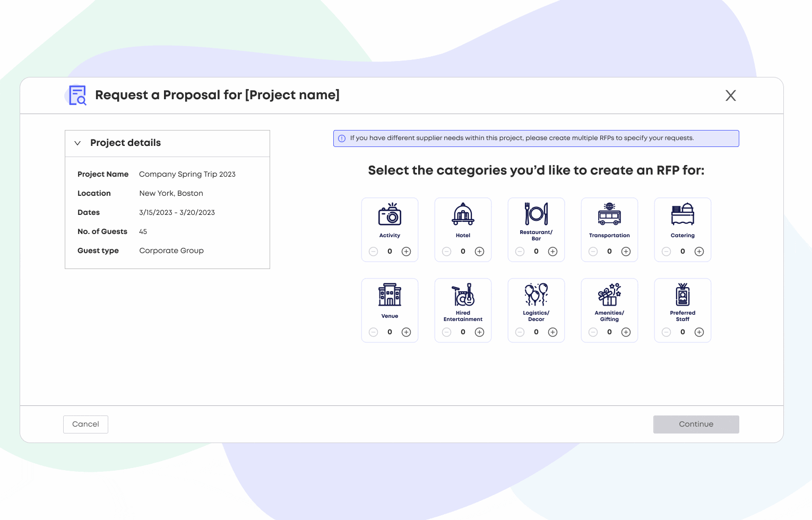812x520 pixels.
Task: Click the Activity camera icon
Action: click(x=390, y=214)
